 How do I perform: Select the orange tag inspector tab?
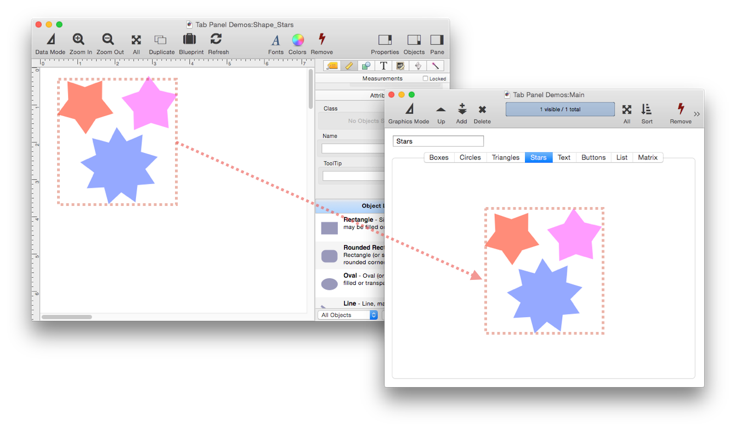click(x=332, y=66)
